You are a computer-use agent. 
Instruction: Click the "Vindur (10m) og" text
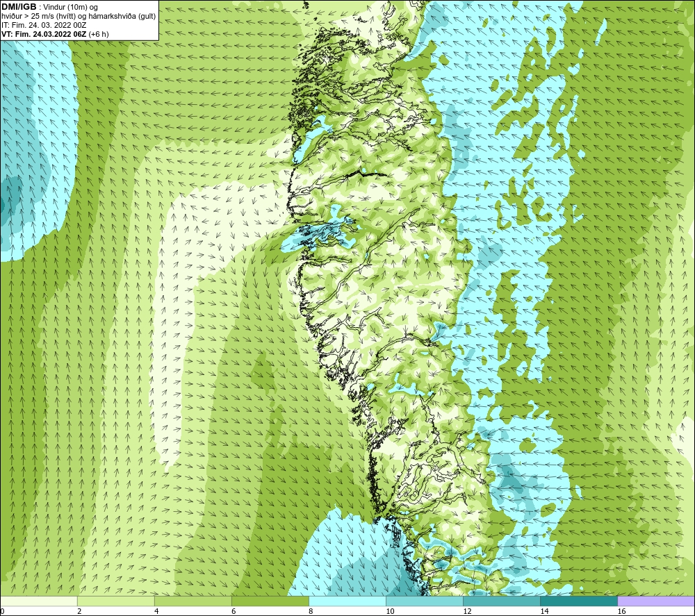click(x=72, y=8)
